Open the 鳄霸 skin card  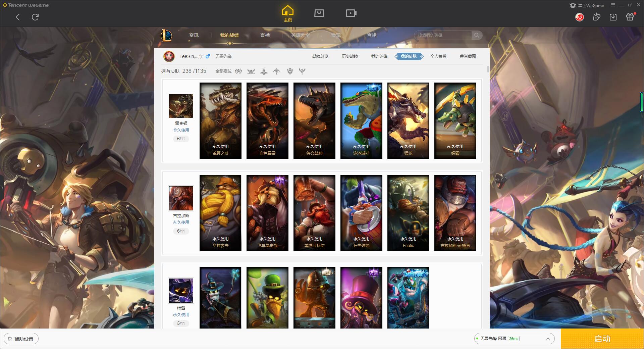click(455, 120)
